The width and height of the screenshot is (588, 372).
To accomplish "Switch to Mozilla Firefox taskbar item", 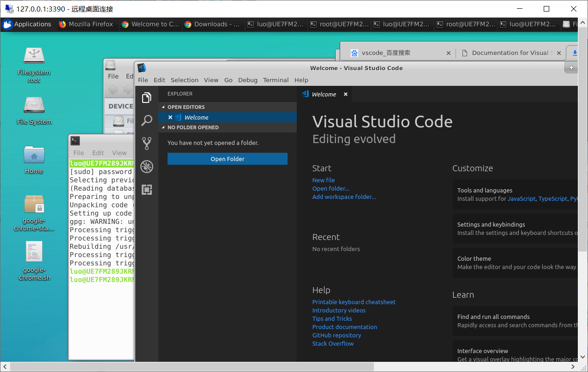I will [86, 24].
